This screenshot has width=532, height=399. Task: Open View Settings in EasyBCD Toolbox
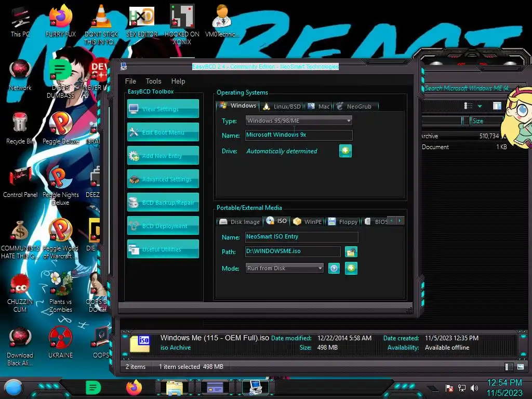163,109
